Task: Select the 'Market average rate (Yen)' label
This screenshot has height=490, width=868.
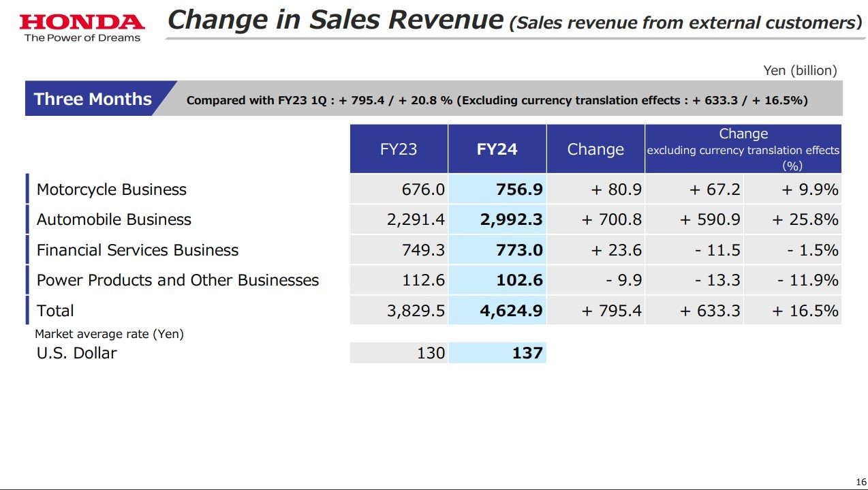Action: tap(109, 334)
